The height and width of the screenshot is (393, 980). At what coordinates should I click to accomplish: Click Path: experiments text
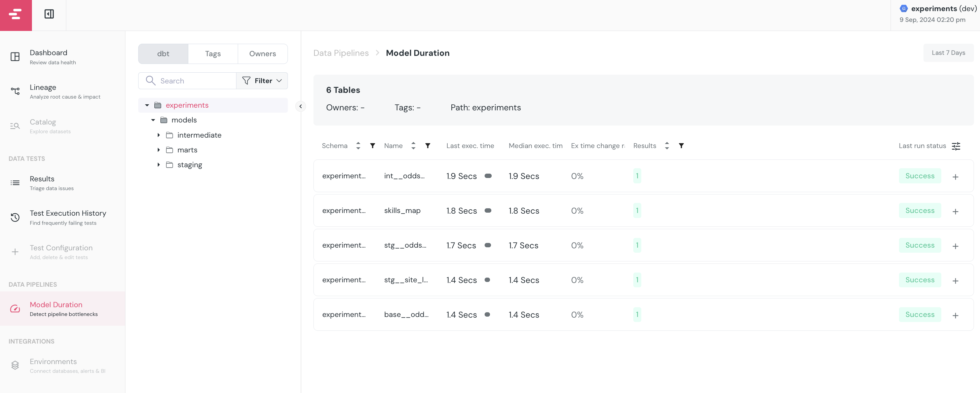tap(485, 108)
